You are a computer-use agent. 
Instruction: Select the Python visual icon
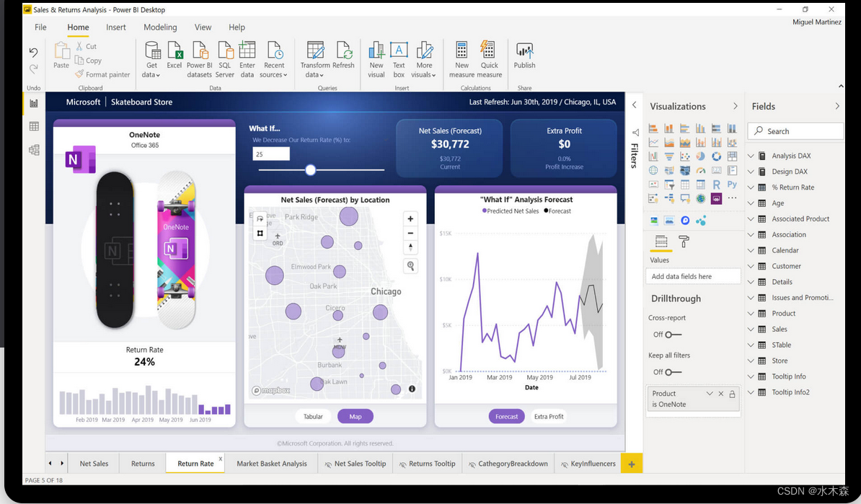click(x=732, y=185)
